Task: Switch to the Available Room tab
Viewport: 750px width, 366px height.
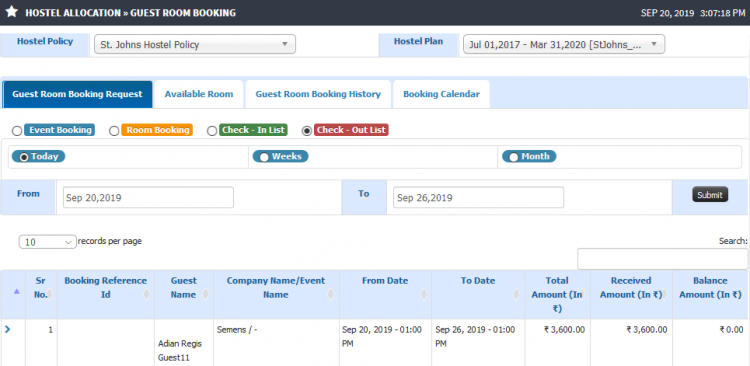Action: (x=199, y=94)
